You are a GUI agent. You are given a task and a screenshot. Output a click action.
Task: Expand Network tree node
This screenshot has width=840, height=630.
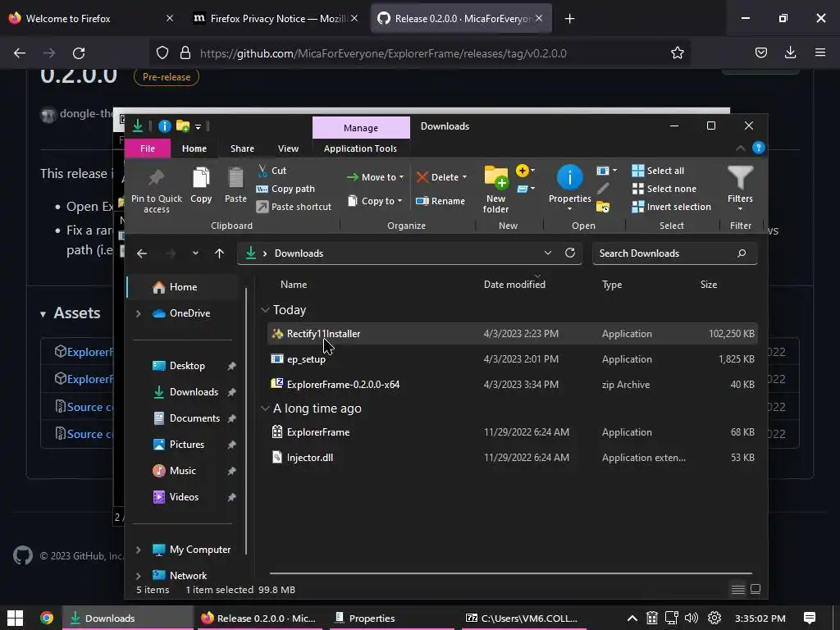pos(138,576)
